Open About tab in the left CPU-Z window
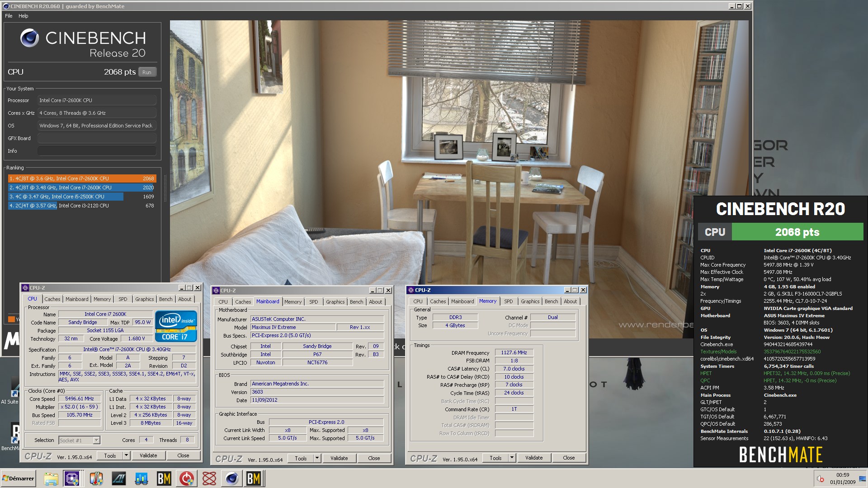The height and width of the screenshot is (488, 868). click(x=184, y=299)
